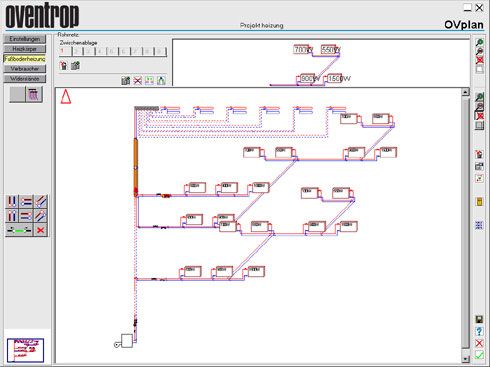Click the canvas scrollbar down arrow
Viewport: 490px width, 367px height.
[x=466, y=359]
